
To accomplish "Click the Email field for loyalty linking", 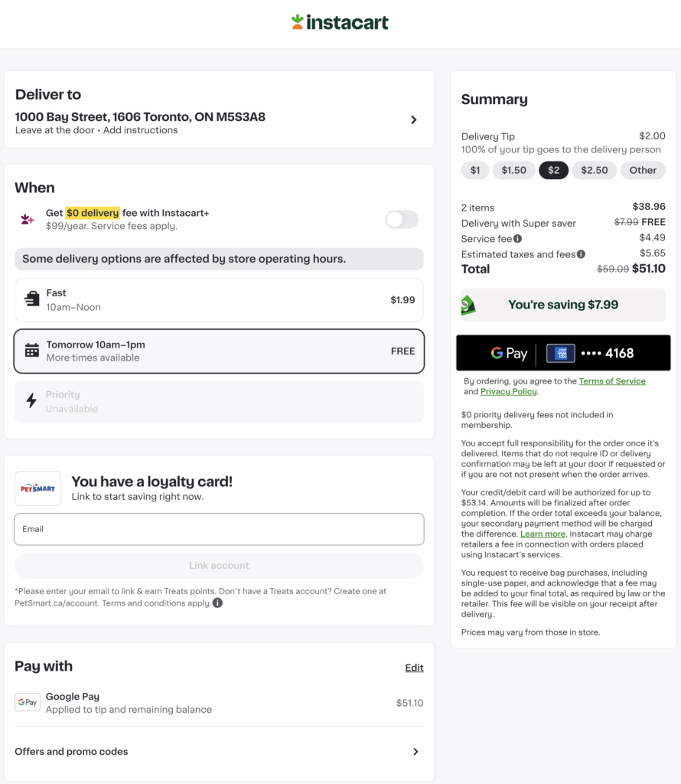I will click(219, 529).
